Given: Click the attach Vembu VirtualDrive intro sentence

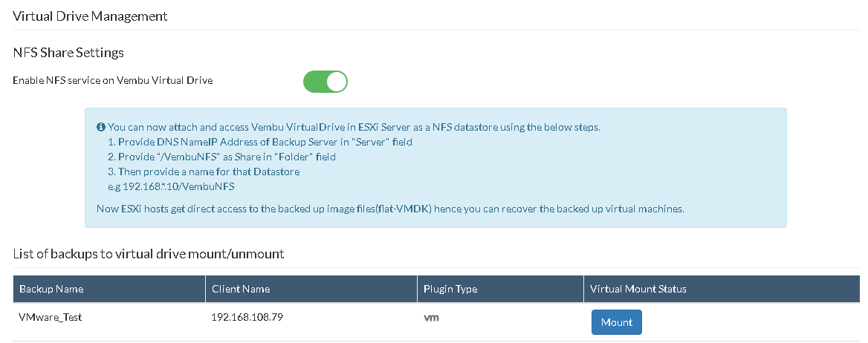Looking at the screenshot, I should pos(354,127).
